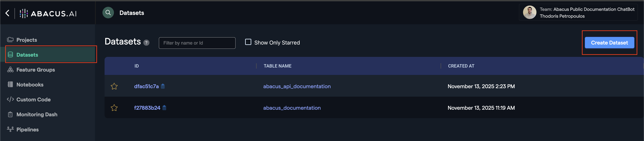The width and height of the screenshot is (644, 141).
Task: Navigate to Custom Code page
Action: tap(33, 99)
